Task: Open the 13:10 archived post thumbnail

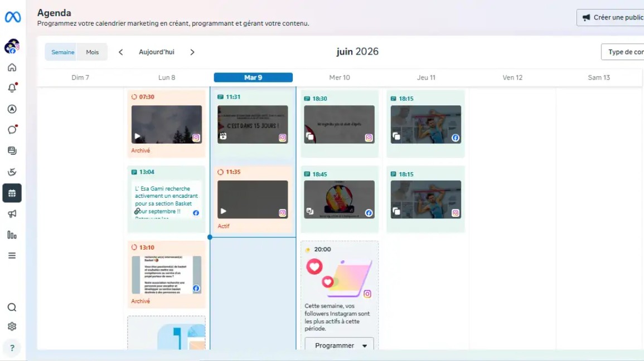Action: pos(166,275)
